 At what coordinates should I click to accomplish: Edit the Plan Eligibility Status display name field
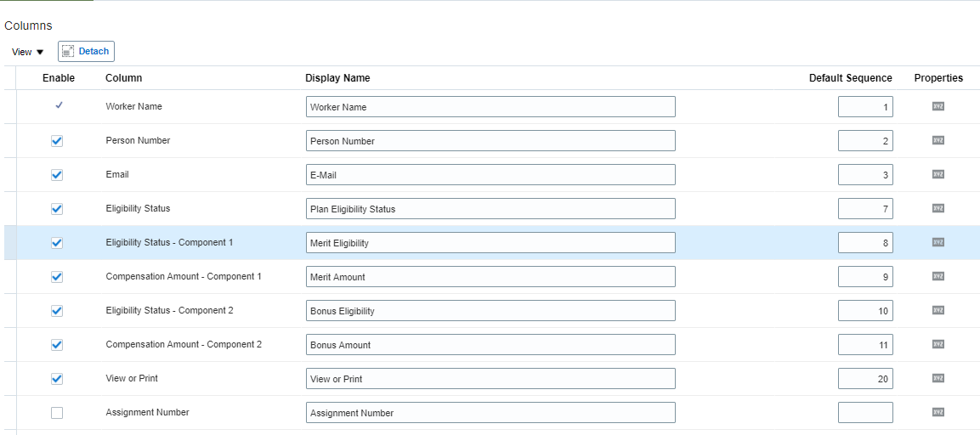[x=490, y=209]
